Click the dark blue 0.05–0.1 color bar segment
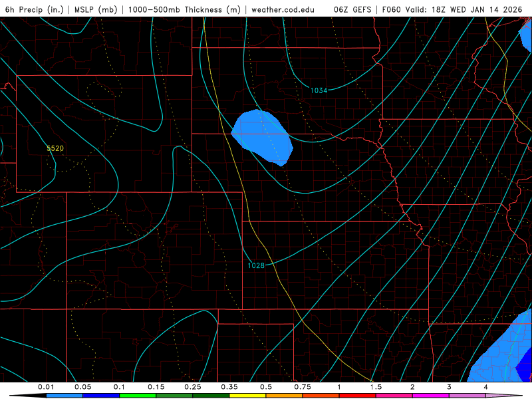The image size is (532, 399). pyautogui.click(x=101, y=396)
